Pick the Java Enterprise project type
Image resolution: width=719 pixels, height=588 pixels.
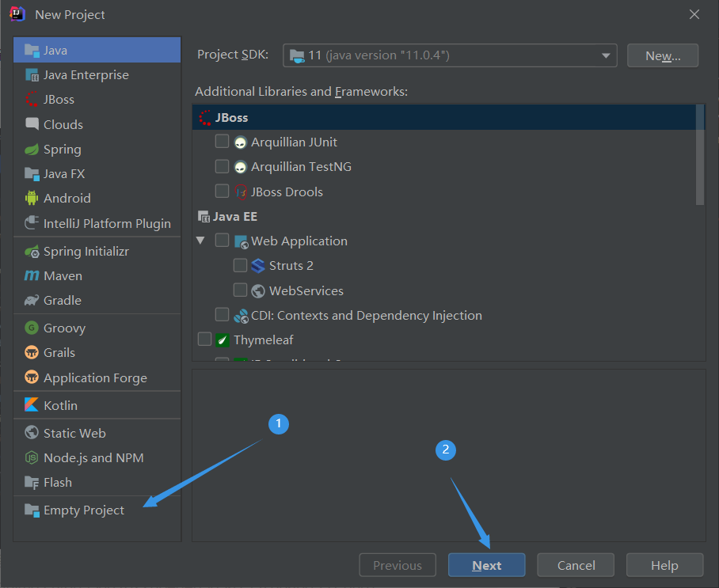(97, 74)
